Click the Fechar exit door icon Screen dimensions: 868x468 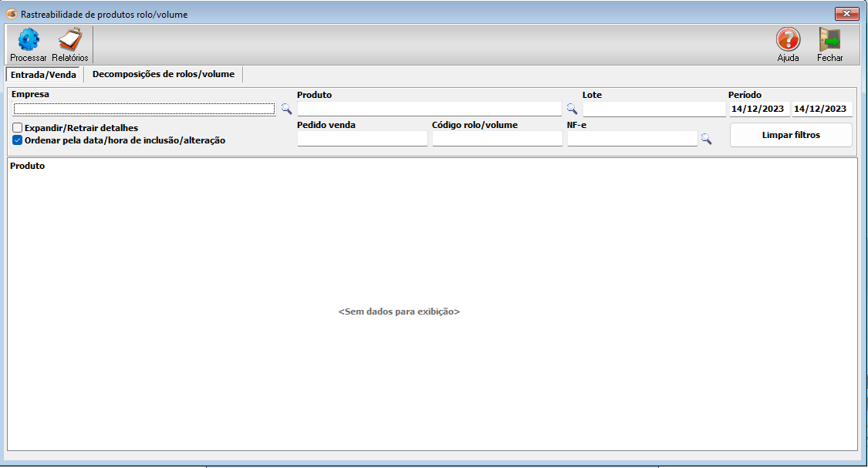click(829, 40)
